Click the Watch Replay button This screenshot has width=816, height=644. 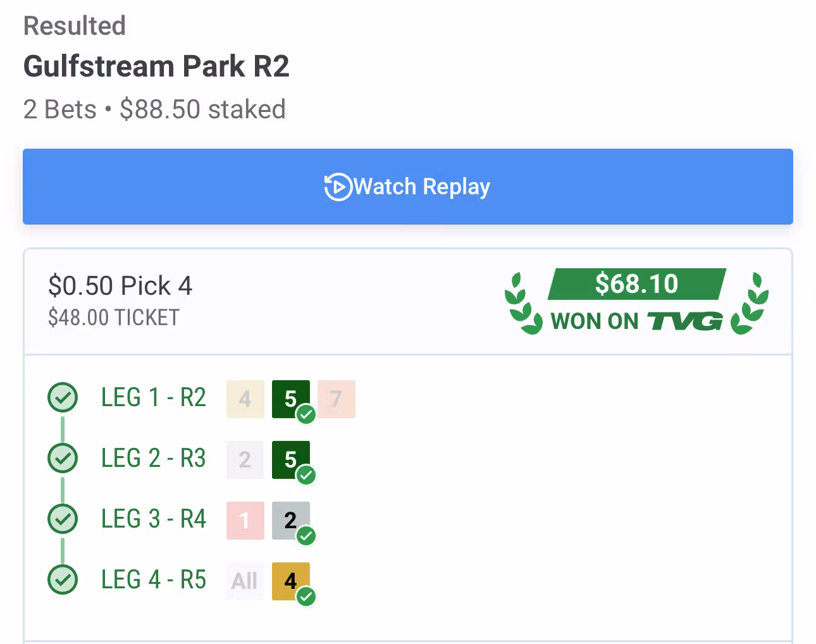click(x=407, y=187)
